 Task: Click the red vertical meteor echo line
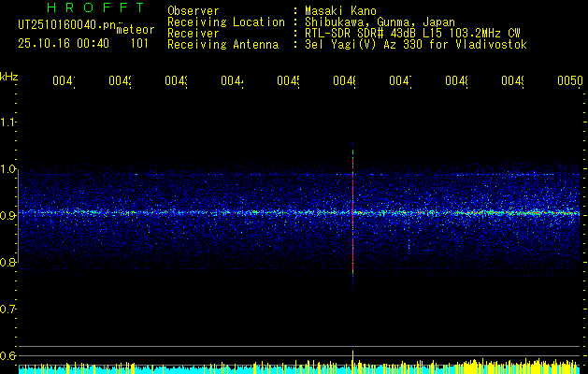[x=352, y=216]
